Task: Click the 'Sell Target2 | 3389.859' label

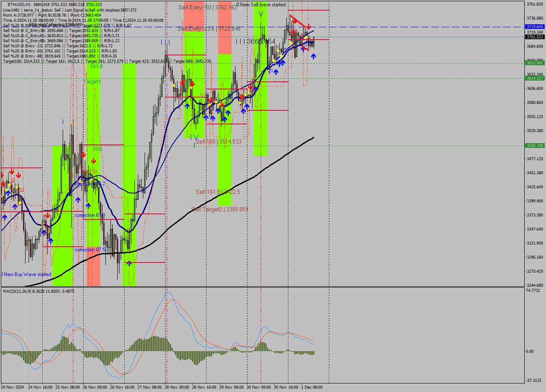Action: [219, 209]
